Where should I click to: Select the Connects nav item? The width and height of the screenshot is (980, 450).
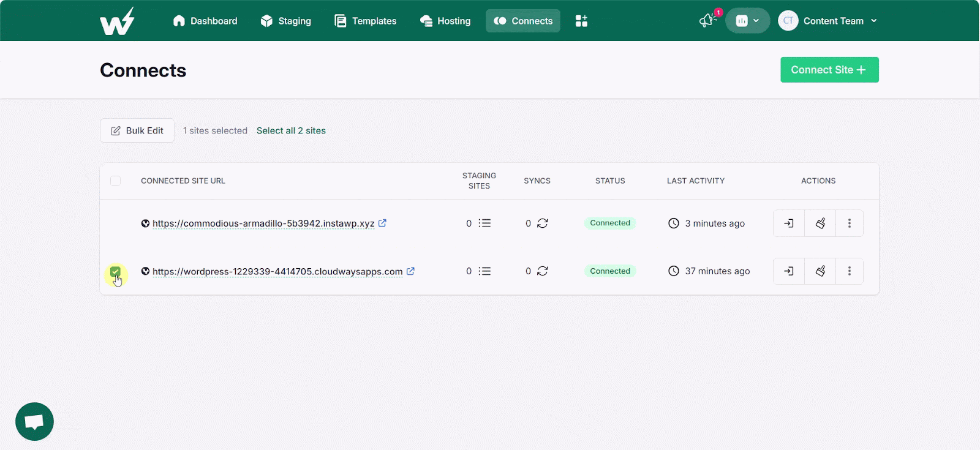click(x=523, y=21)
